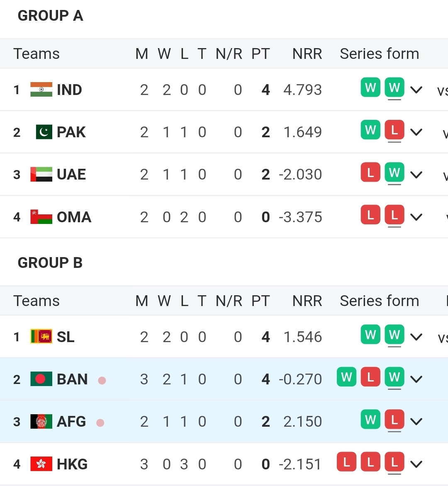Image resolution: width=448 pixels, height=486 pixels.
Task: Click the Pakistan flag icon
Action: coord(44,132)
